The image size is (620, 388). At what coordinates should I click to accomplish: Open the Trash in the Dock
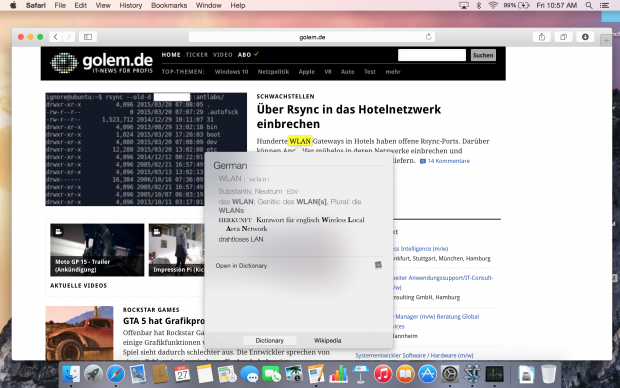548,374
